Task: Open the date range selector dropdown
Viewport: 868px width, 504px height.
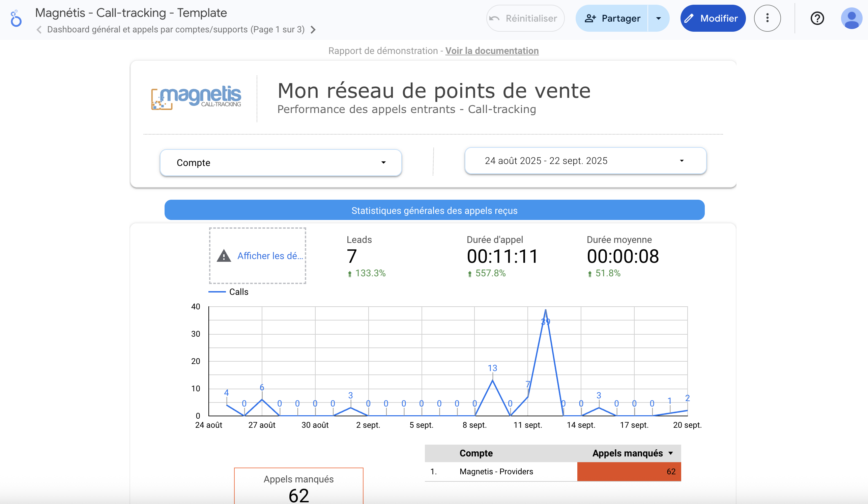Action: [x=585, y=161]
